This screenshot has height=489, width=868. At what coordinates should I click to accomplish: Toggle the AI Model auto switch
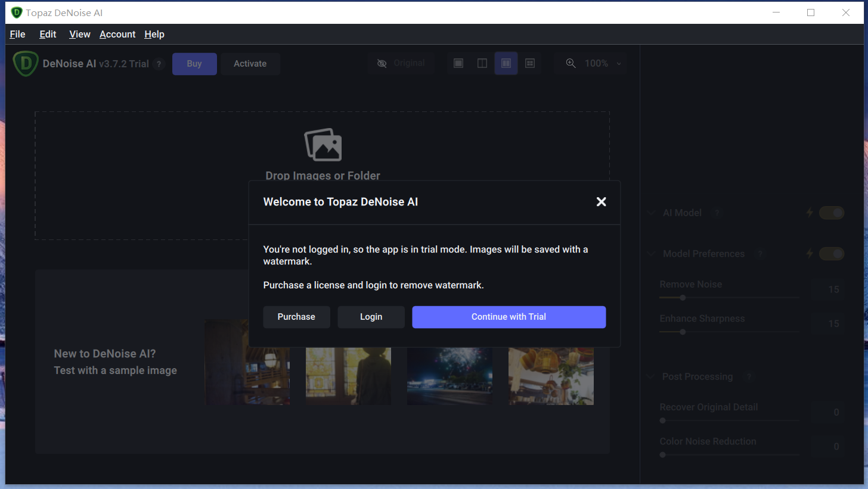tap(832, 213)
